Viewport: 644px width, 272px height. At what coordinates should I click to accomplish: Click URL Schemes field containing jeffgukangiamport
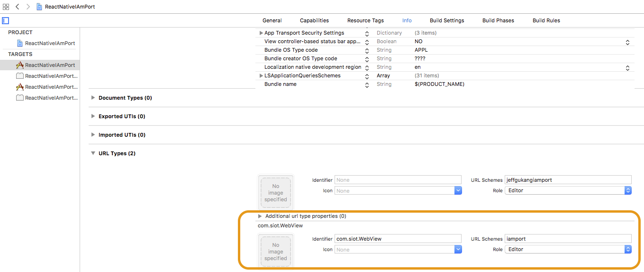pyautogui.click(x=568, y=180)
